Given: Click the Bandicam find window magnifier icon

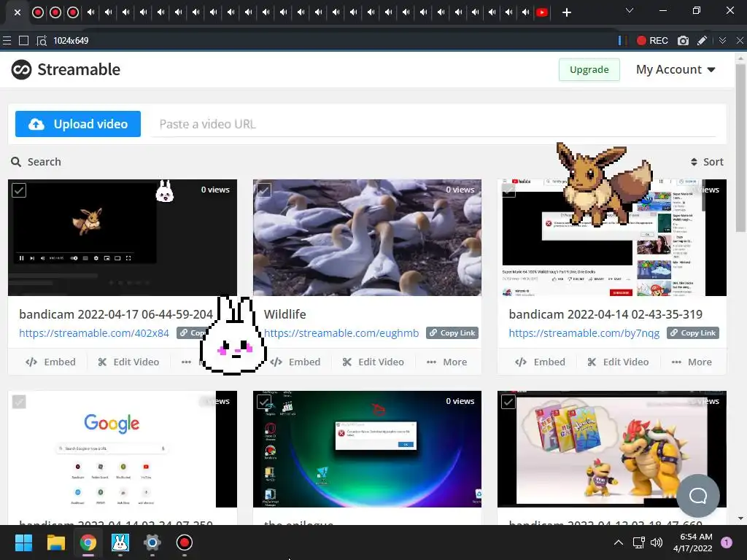Looking at the screenshot, I should tap(42, 41).
